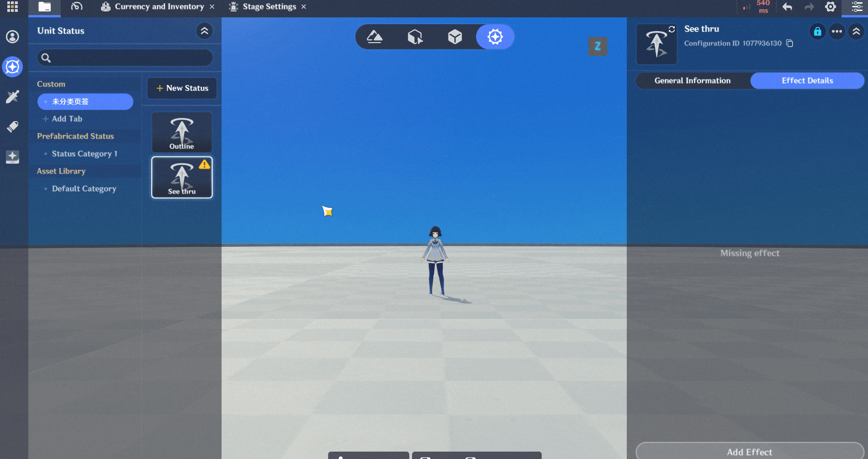The image size is (868, 459).
Task: Collapse the See thru details panel
Action: click(x=856, y=31)
